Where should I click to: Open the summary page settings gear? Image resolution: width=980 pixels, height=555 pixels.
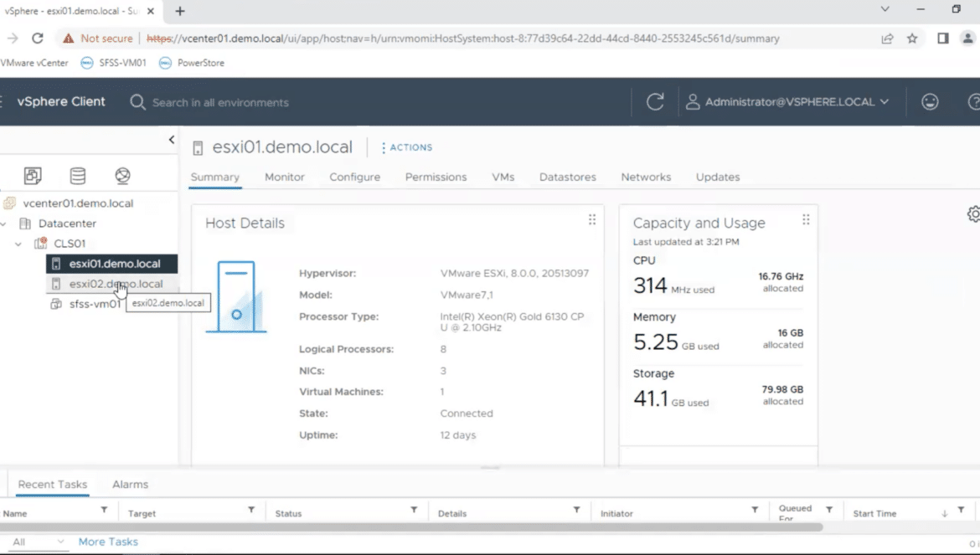[x=974, y=214]
